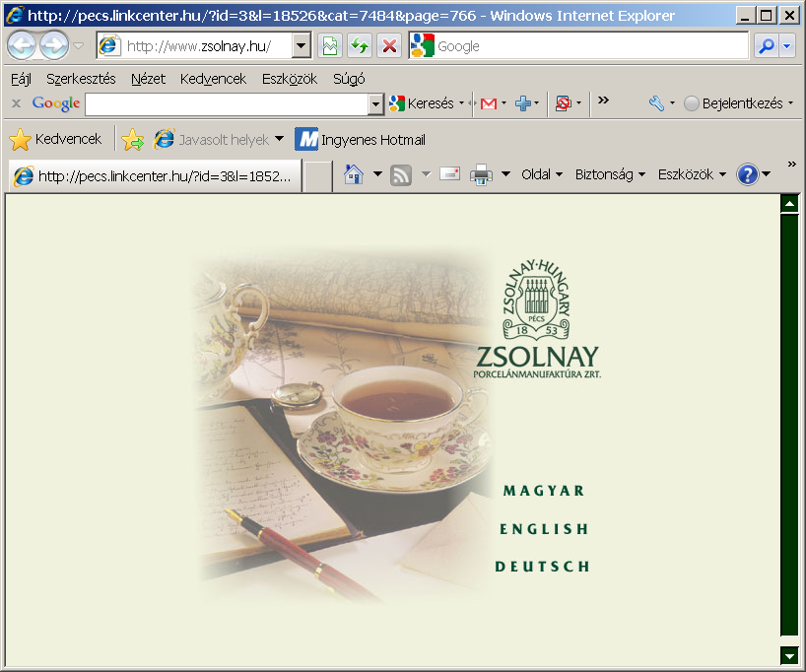Go to home page house icon
Screen dimensions: 806x672
coord(354,174)
